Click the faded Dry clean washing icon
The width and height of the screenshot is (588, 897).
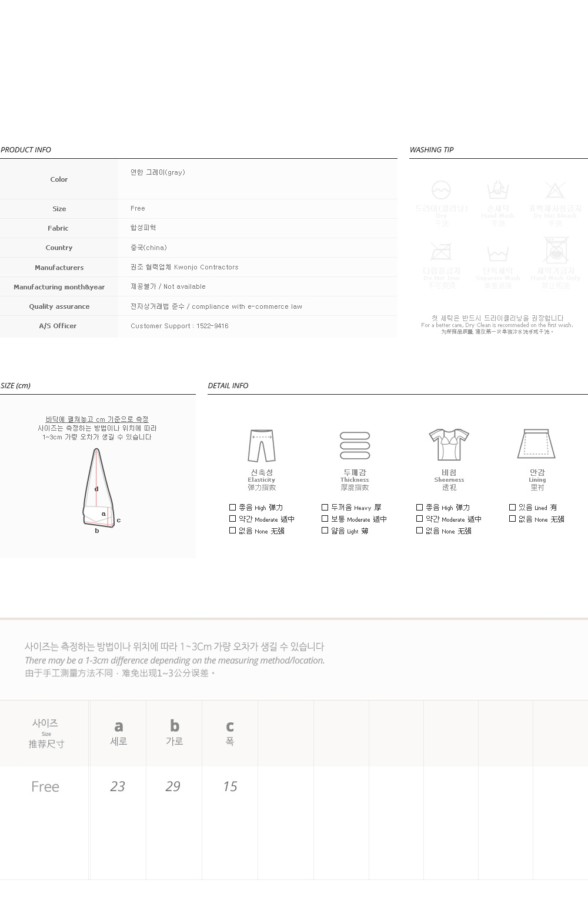(x=441, y=190)
